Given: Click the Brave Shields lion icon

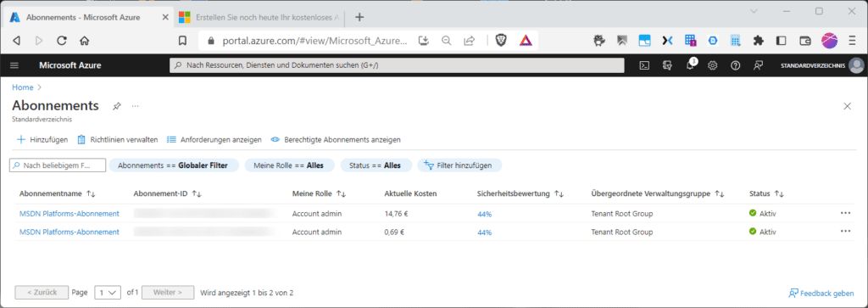Looking at the screenshot, I should pyautogui.click(x=501, y=41).
